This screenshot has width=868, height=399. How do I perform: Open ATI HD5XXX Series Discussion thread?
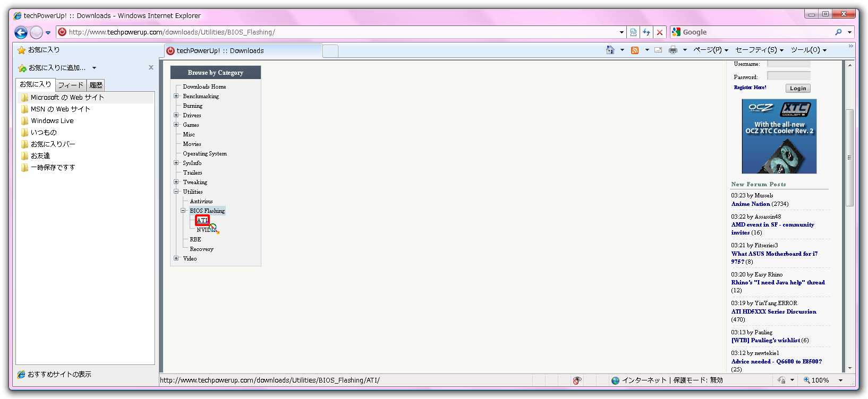click(x=774, y=312)
